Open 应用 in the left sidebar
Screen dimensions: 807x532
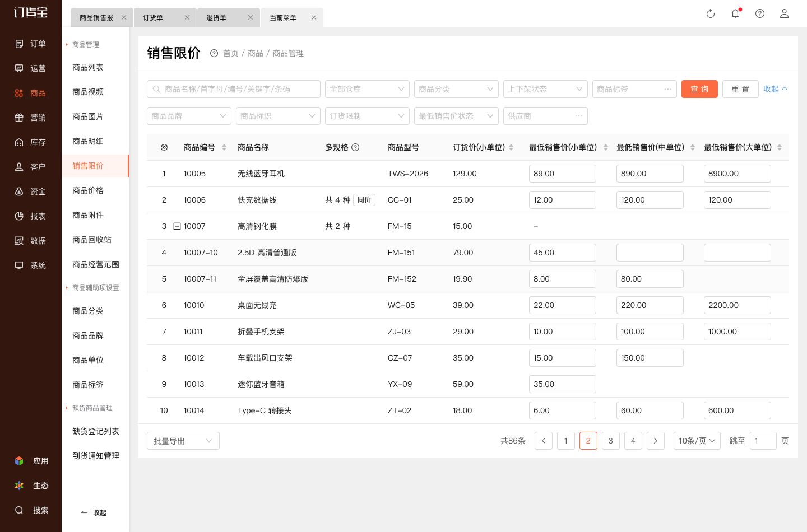(x=31, y=461)
